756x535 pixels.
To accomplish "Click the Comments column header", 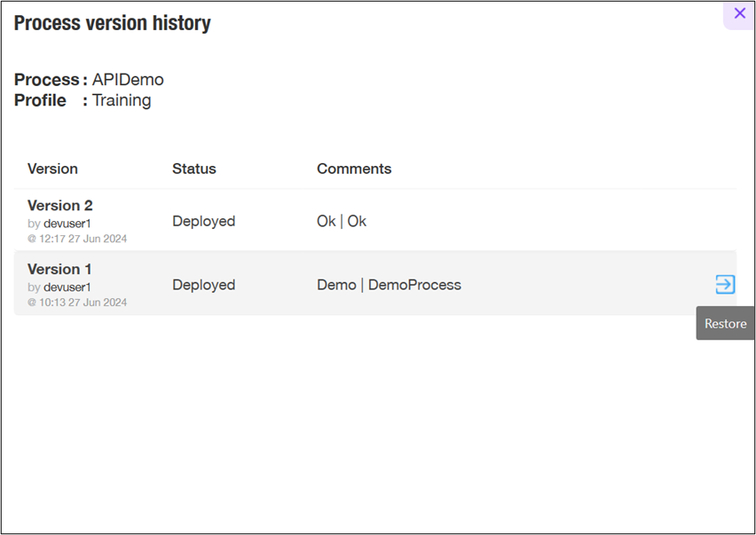I will (x=354, y=169).
